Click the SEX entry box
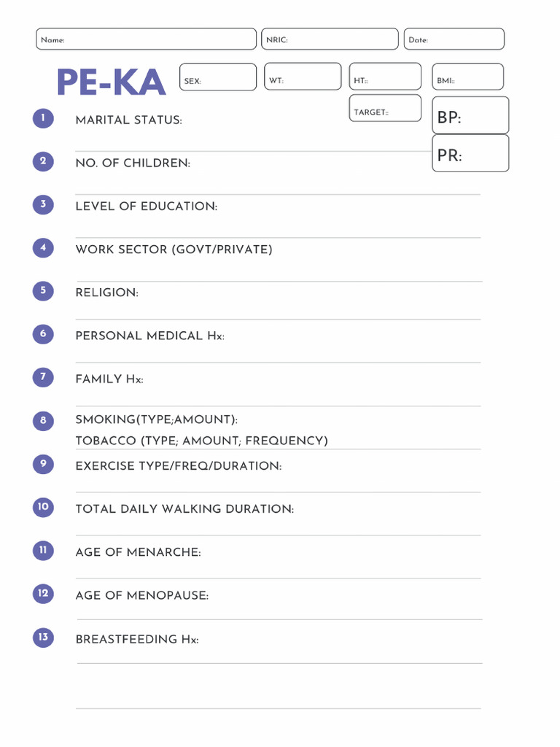The width and height of the screenshot is (560, 747). click(x=218, y=77)
